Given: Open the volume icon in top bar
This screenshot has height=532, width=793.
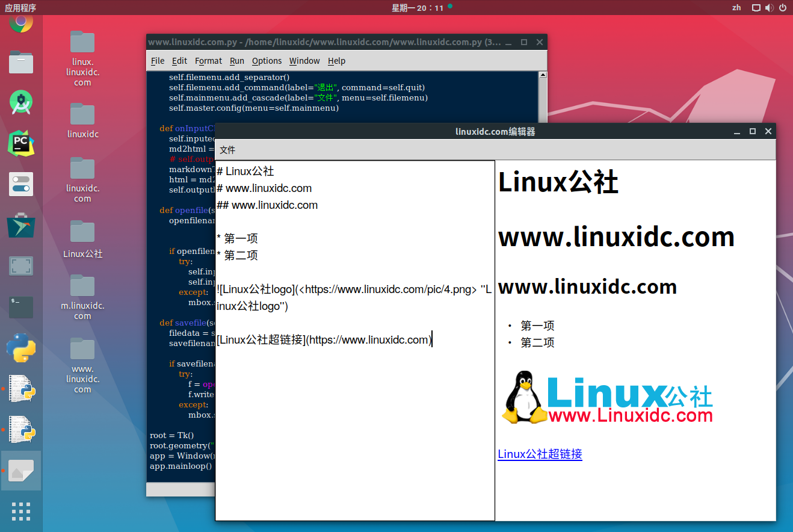Looking at the screenshot, I should pyautogui.click(x=770, y=8).
